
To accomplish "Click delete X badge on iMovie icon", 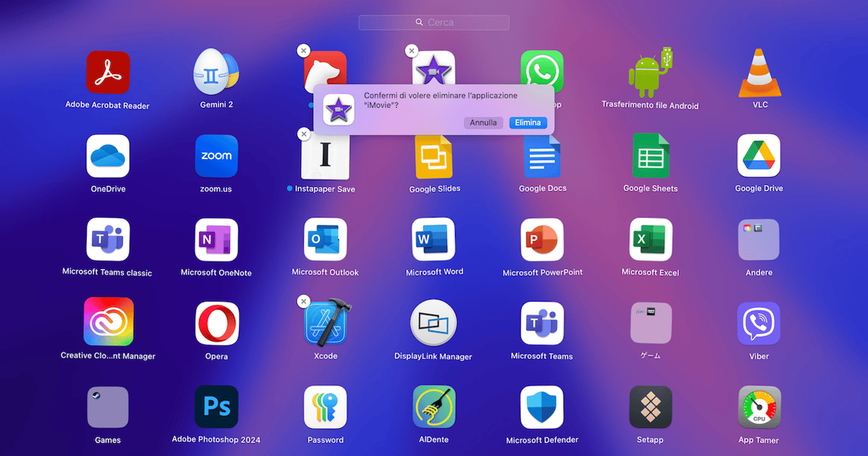I will pyautogui.click(x=411, y=51).
